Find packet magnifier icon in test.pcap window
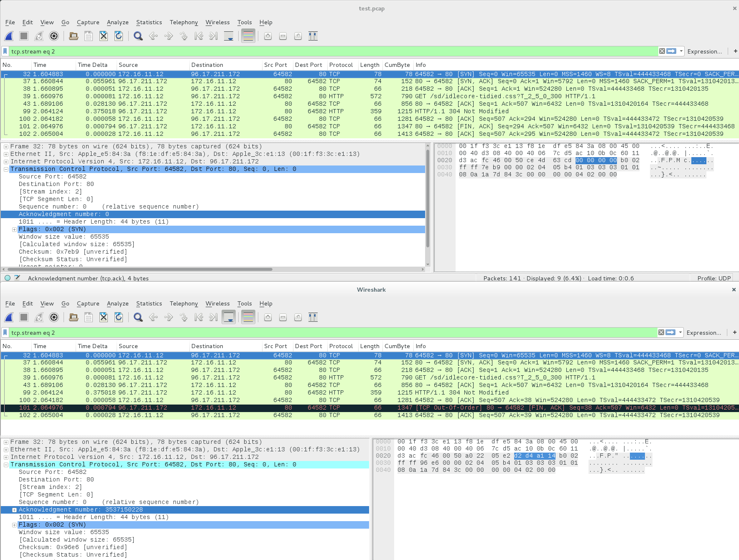The width and height of the screenshot is (739, 560). tap(138, 36)
